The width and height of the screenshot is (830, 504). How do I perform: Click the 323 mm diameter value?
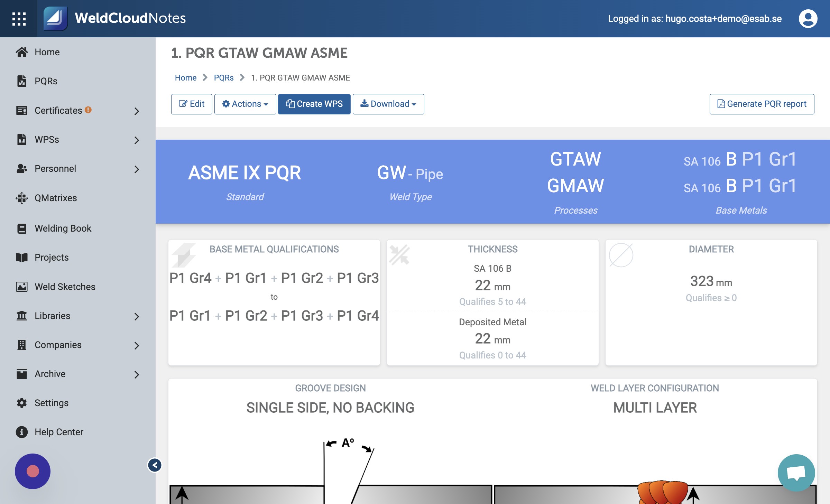711,281
